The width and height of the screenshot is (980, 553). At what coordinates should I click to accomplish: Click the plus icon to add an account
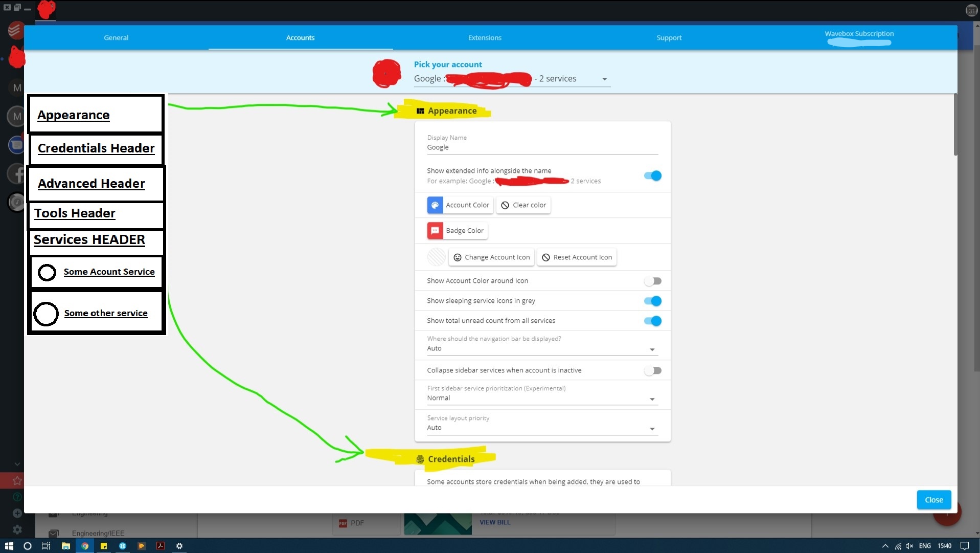[17, 513]
